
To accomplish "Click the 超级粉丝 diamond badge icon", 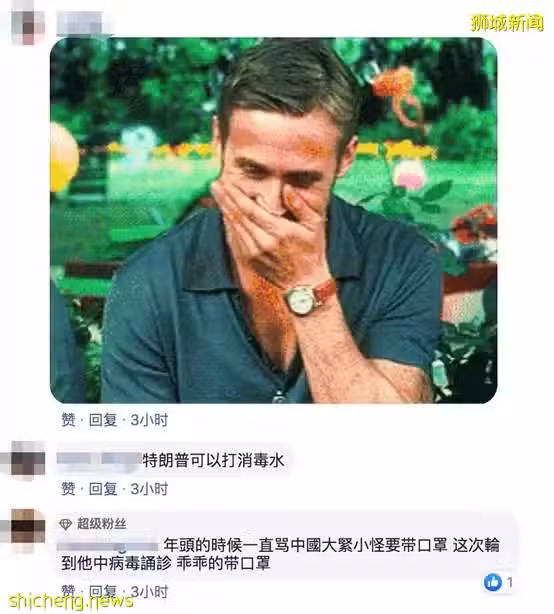I will coord(65,524).
